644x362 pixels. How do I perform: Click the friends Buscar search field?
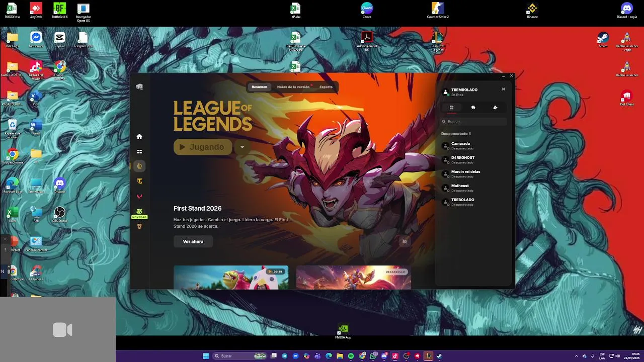(473, 122)
